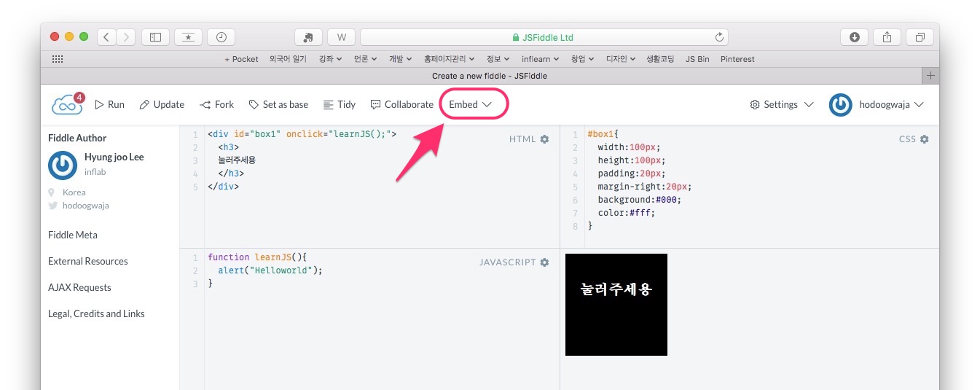Click the Korea location text
The height and width of the screenshot is (390, 980).
coord(74,192)
